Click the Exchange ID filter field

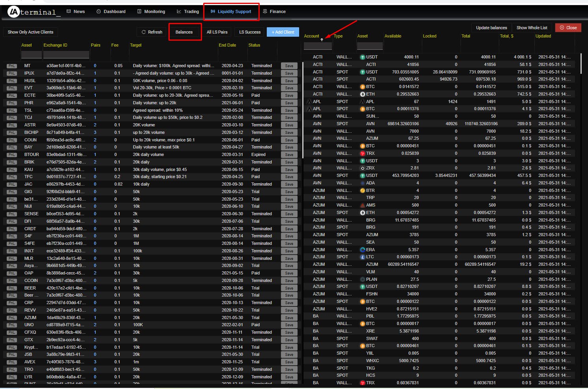(66, 54)
